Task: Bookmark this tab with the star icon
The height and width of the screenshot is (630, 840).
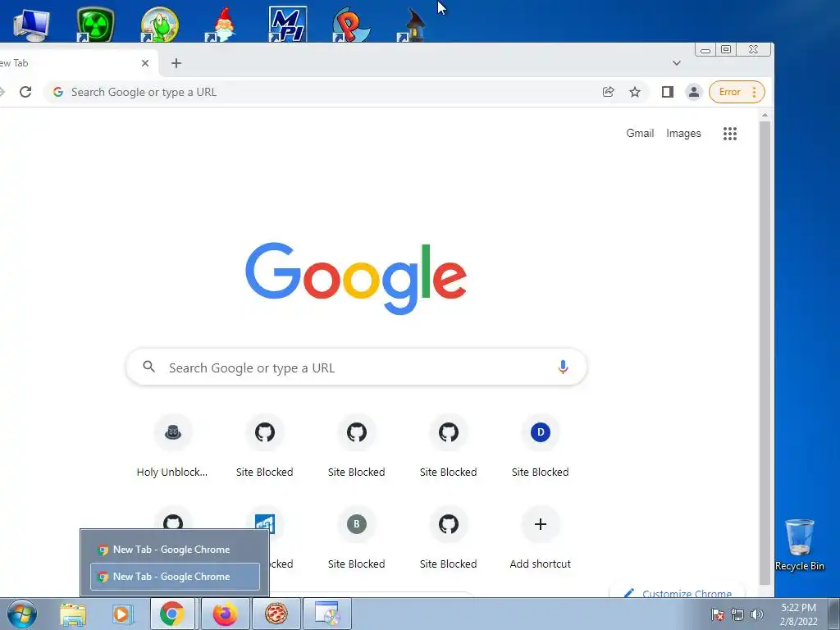Action: point(635,92)
